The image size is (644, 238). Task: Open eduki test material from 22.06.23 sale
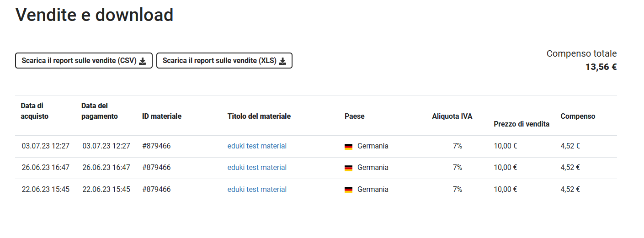[257, 189]
